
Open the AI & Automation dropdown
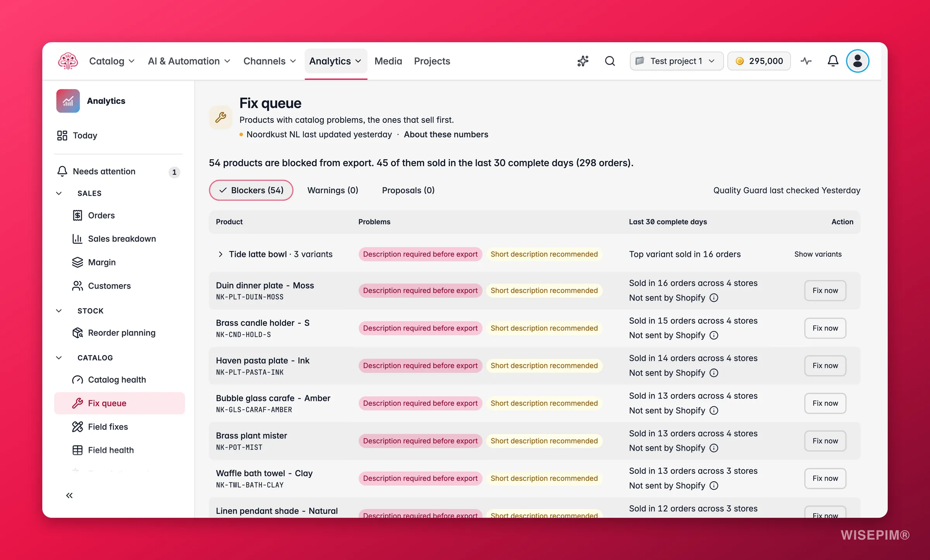pos(189,61)
